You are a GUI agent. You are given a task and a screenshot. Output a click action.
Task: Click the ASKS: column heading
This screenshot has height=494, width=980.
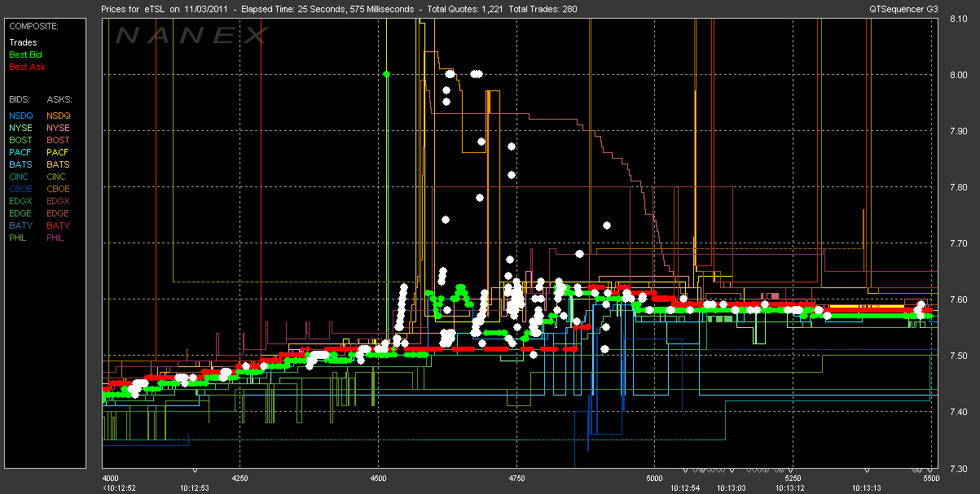59,99
